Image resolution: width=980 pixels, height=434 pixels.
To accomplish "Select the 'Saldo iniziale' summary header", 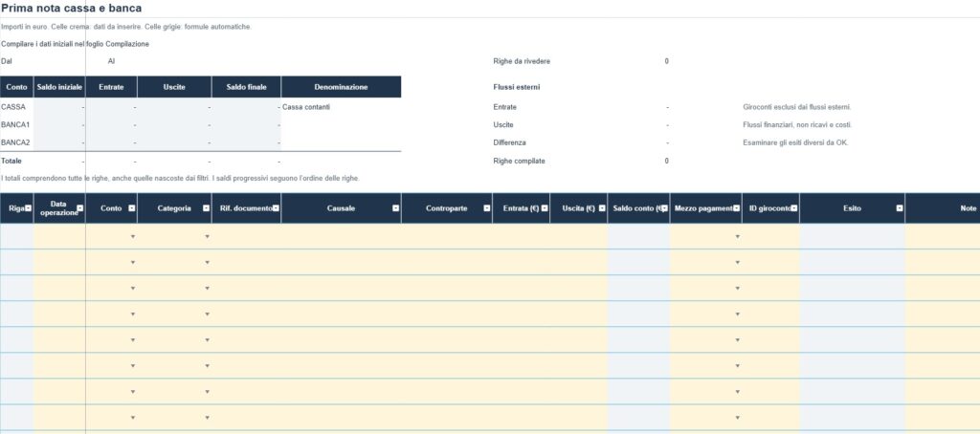I will [x=59, y=87].
